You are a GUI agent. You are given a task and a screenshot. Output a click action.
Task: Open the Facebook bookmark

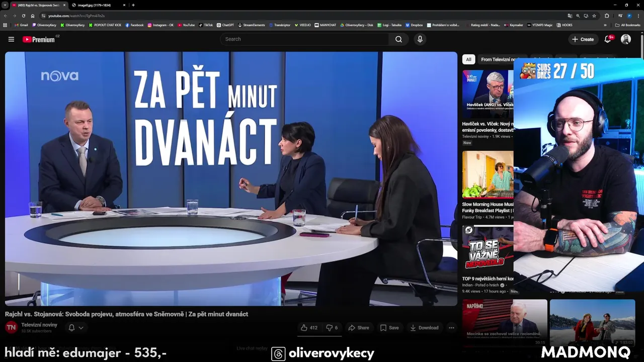point(134,25)
